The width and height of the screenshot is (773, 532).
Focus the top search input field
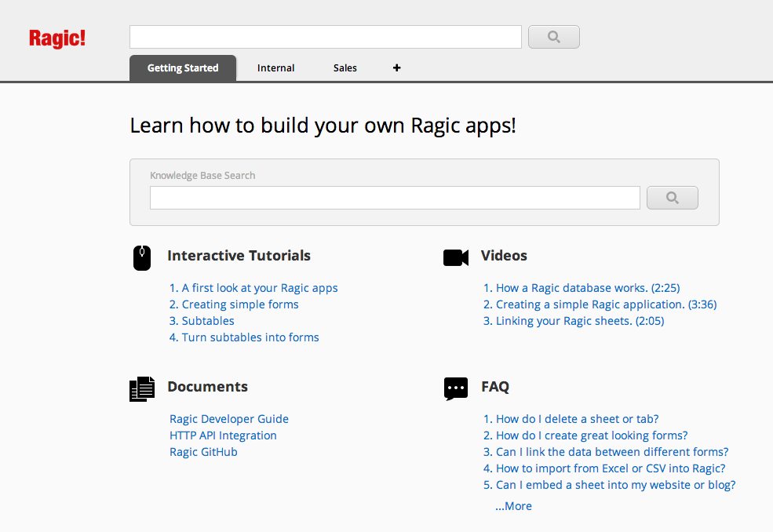pyautogui.click(x=326, y=37)
